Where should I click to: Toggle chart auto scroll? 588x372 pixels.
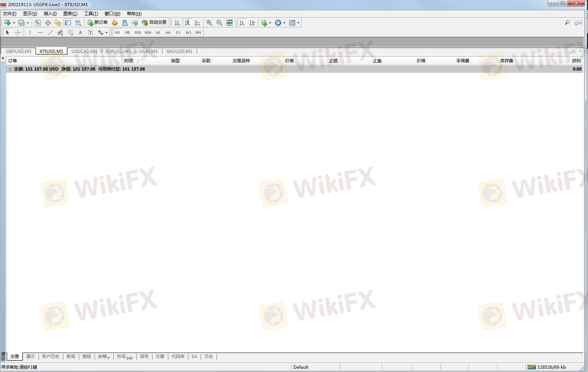pyautogui.click(x=242, y=23)
